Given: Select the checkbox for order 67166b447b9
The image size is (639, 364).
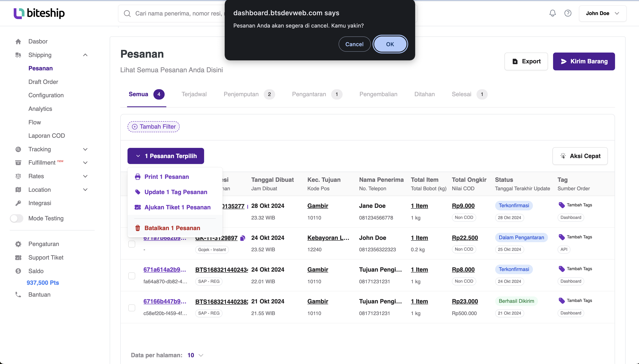Looking at the screenshot, I should point(132,307).
